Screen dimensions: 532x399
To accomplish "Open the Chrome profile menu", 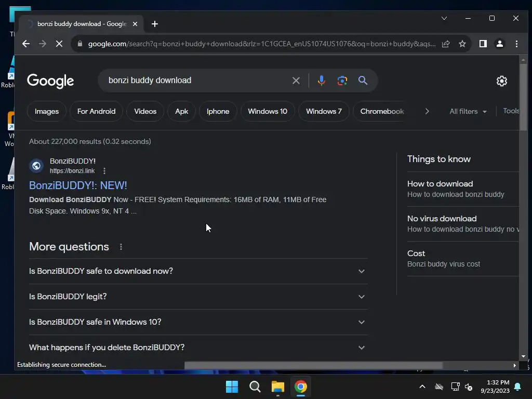I will tap(499, 44).
